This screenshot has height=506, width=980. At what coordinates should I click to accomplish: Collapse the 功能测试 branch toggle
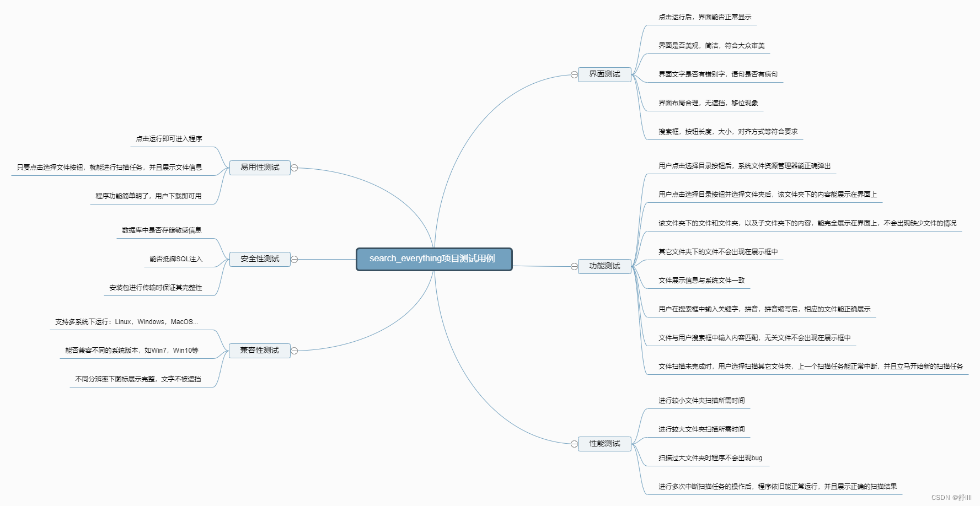point(574,266)
